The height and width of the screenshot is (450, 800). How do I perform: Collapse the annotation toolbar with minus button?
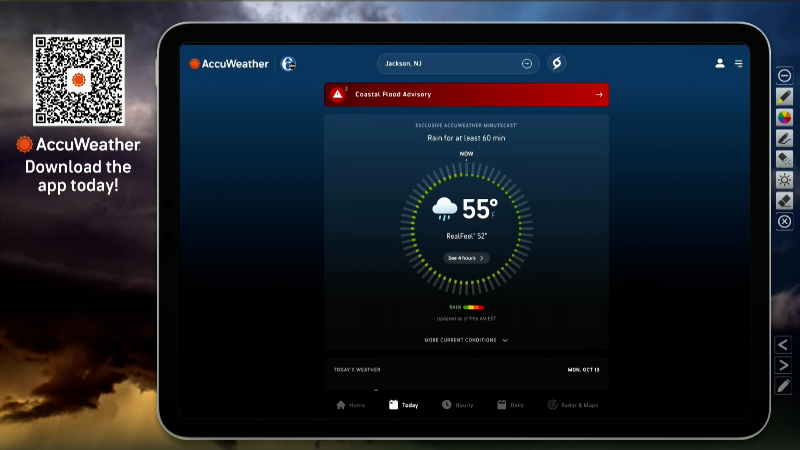coord(785,76)
